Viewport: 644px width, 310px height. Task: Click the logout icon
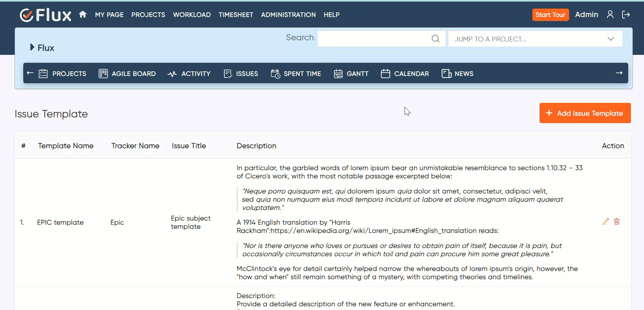[x=626, y=14]
